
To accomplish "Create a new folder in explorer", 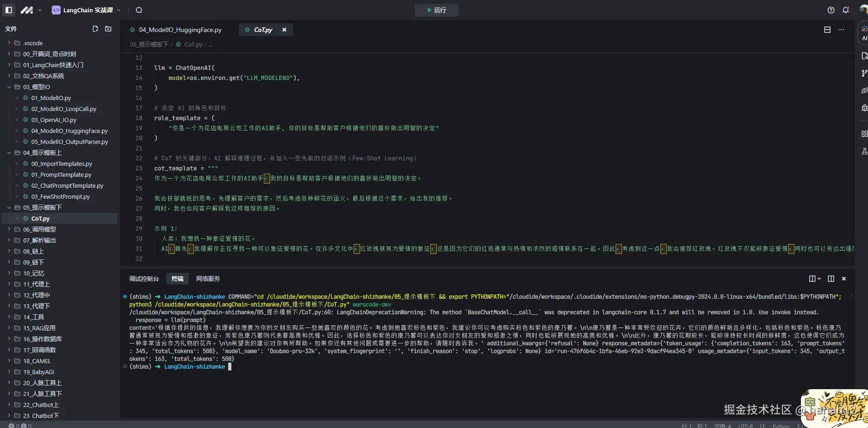I will click(108, 29).
